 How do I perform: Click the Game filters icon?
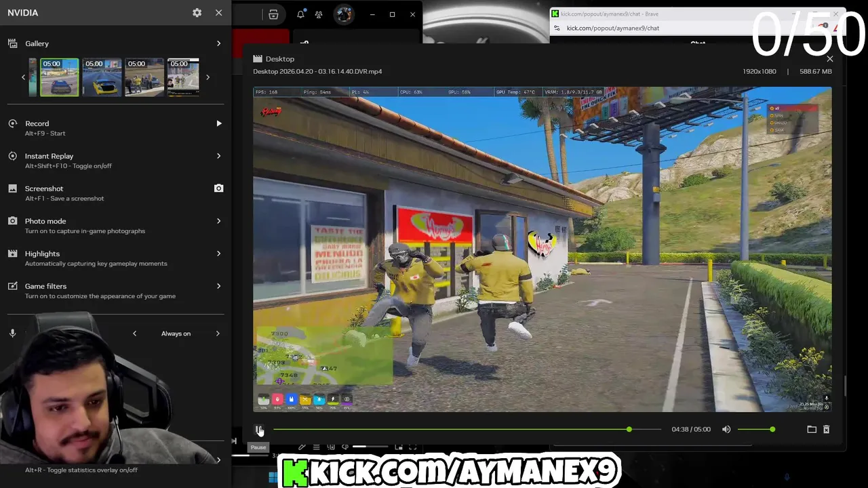click(12, 286)
